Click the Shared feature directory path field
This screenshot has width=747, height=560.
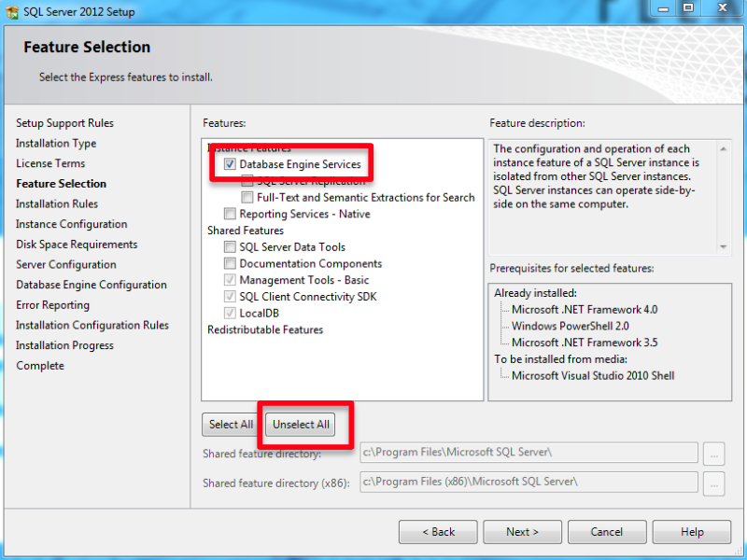529,453
